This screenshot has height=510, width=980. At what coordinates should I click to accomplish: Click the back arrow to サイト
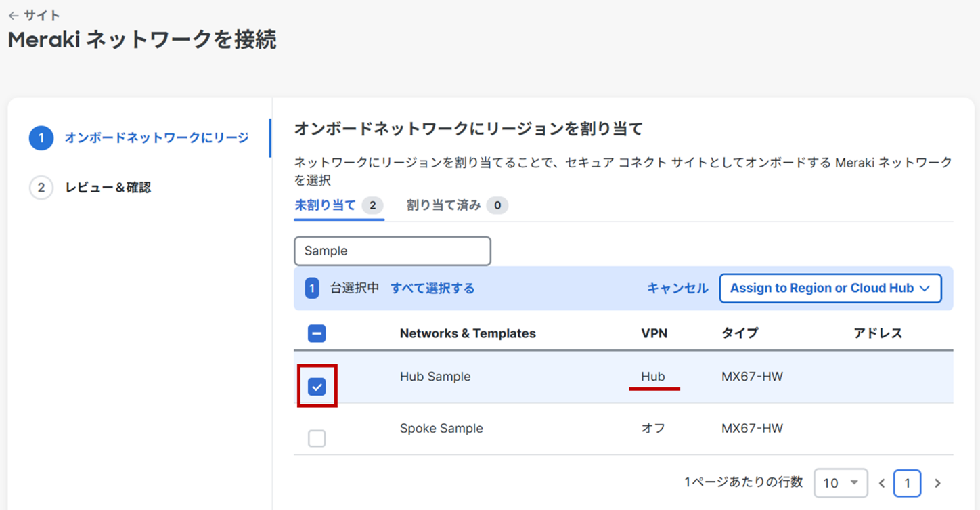coord(14,16)
